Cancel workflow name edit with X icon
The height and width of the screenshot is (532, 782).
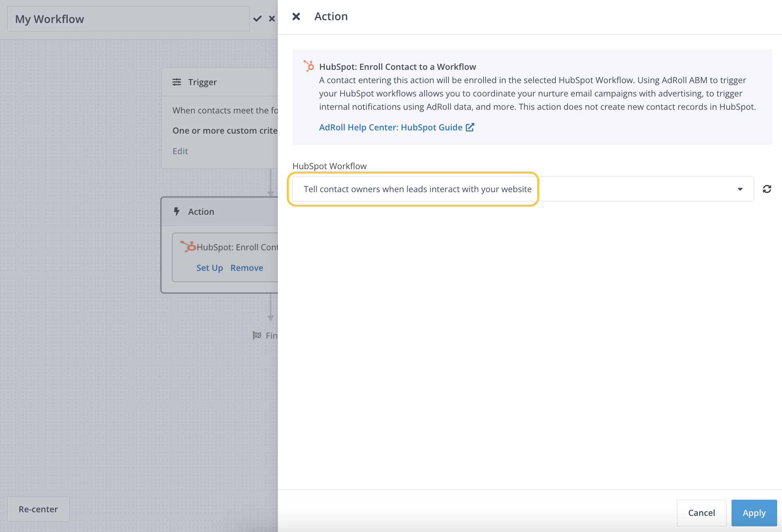pyautogui.click(x=272, y=19)
